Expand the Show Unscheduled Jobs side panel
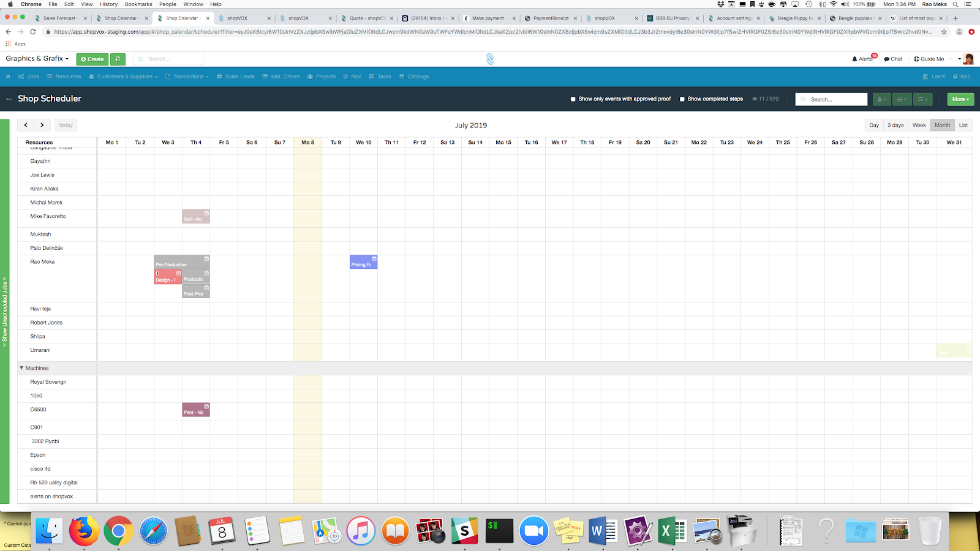The image size is (980, 551). click(x=4, y=312)
